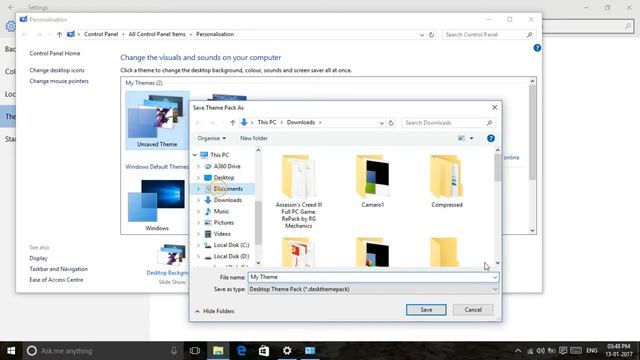
Task: Click Control Panel in Personalisation breadcrumb
Action: pos(101,34)
